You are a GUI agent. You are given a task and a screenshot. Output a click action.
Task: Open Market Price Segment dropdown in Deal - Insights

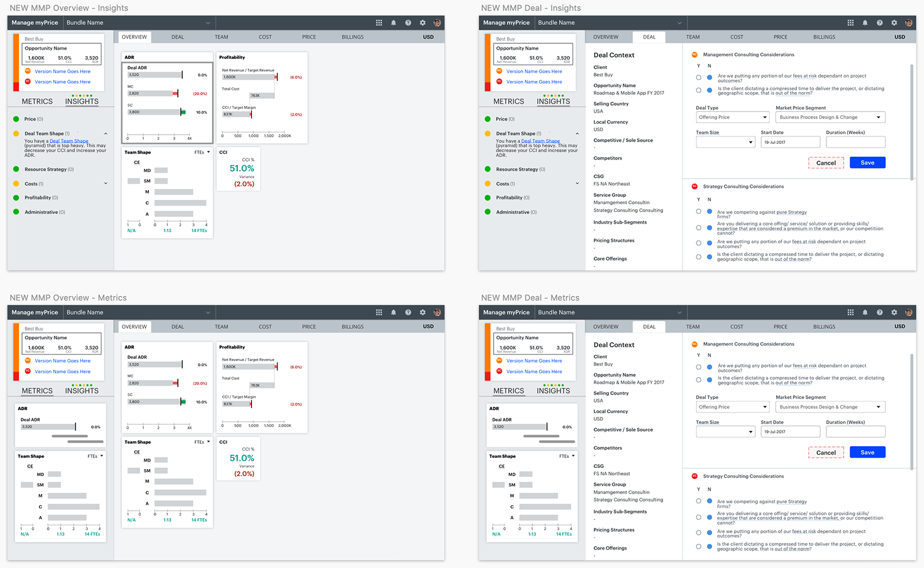830,117
